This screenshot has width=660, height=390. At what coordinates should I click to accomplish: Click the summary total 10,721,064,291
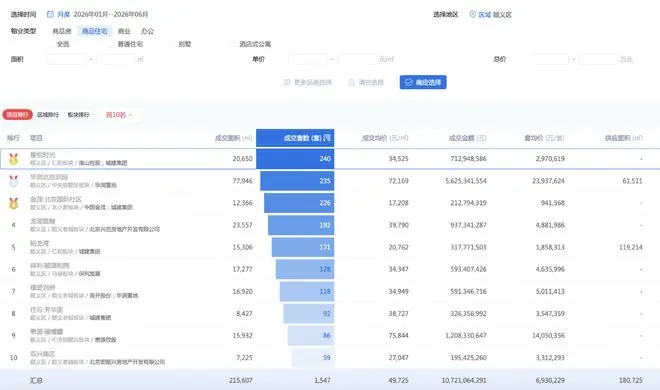[x=464, y=380]
